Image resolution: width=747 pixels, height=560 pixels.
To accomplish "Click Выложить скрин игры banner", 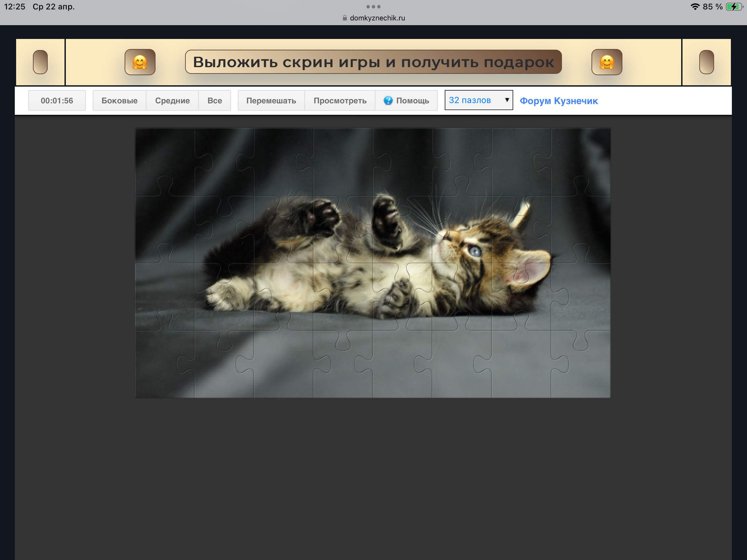I will pyautogui.click(x=373, y=62).
